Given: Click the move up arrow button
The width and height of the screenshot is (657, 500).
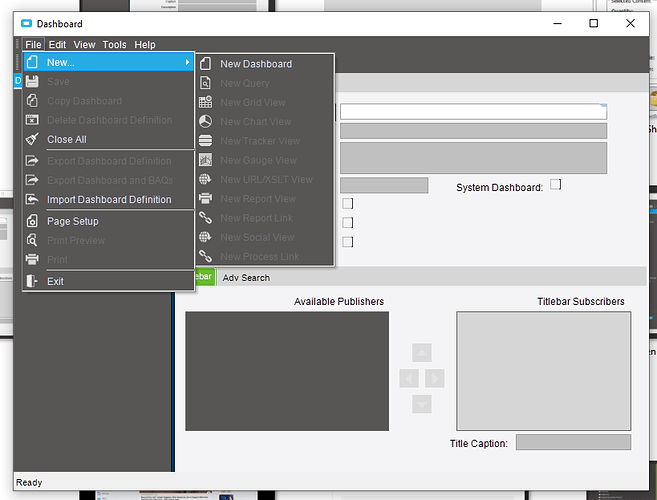Looking at the screenshot, I should coord(422,353).
